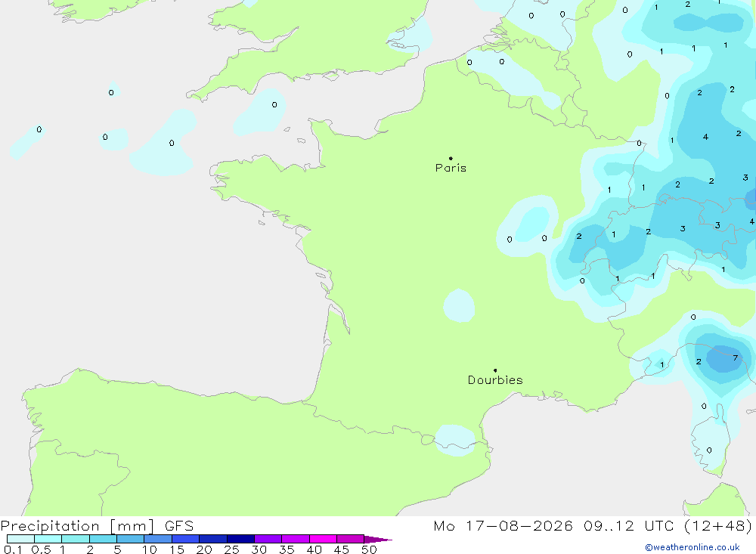Viewport: 756px width, 554px height.
Task: Pick the 10–15 mm legend color swatch
Action: [158, 539]
